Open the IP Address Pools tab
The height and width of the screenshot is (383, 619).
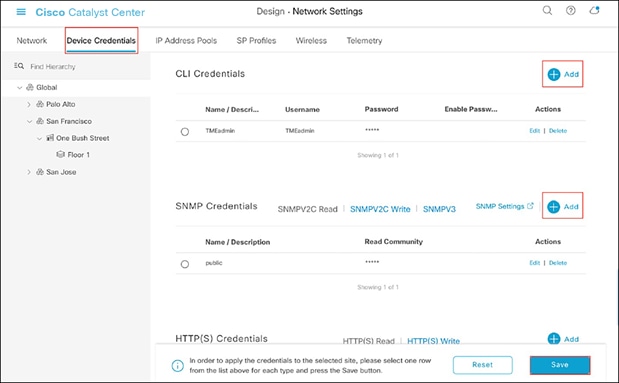186,40
